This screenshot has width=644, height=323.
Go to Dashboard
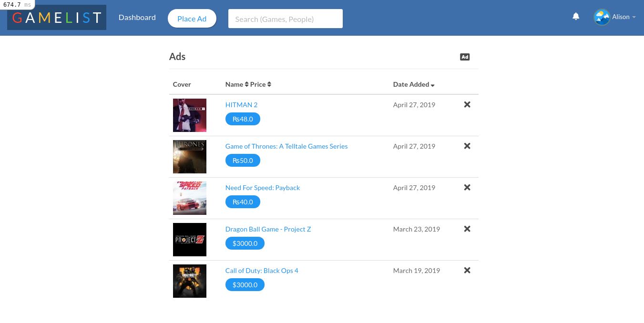(x=137, y=17)
